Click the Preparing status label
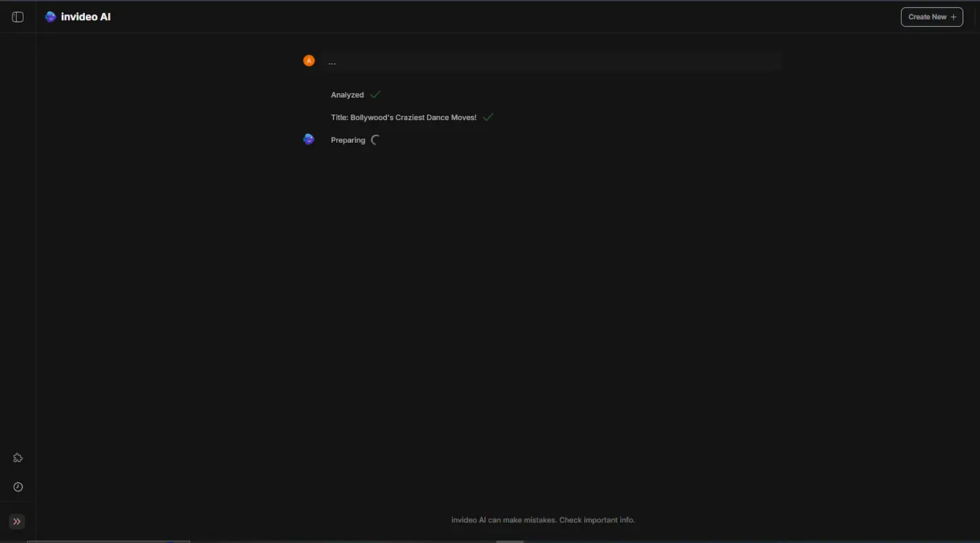 point(348,140)
